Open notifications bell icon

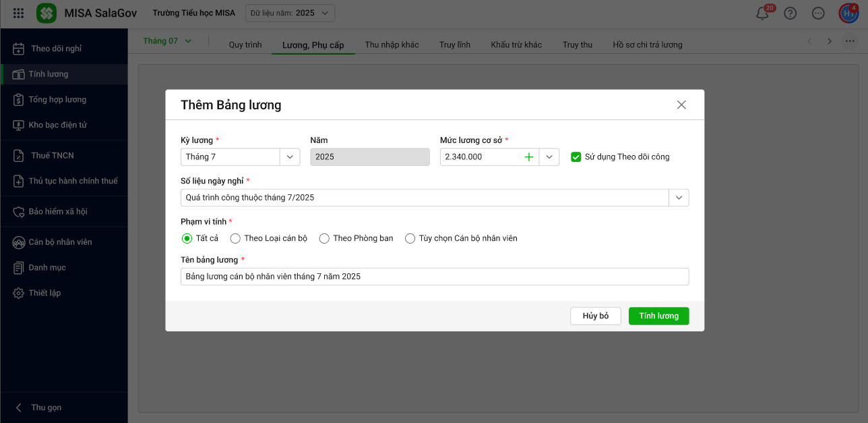pos(763,13)
